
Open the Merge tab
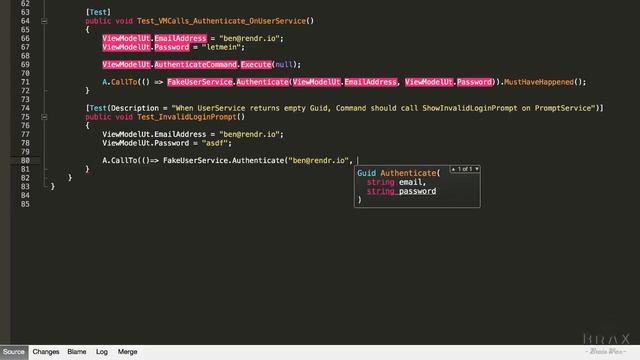coord(127,352)
